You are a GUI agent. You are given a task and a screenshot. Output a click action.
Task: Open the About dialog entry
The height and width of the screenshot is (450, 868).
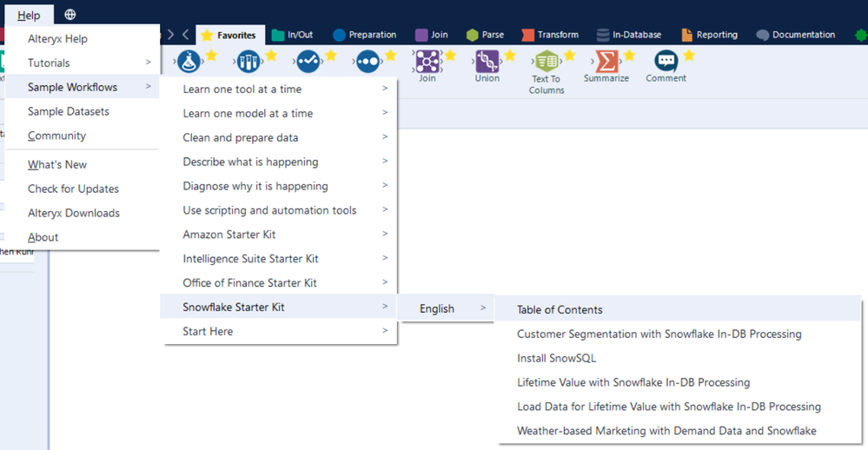coord(82,237)
